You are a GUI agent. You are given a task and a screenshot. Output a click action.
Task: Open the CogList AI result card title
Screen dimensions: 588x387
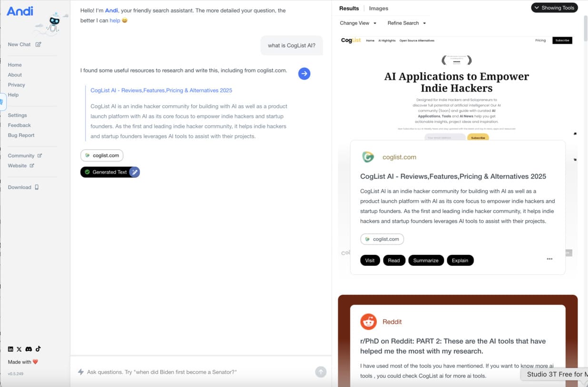[453, 176]
